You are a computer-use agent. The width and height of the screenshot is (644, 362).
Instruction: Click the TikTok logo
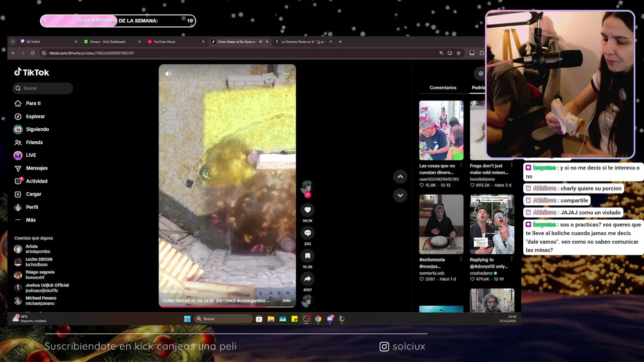[x=32, y=72]
